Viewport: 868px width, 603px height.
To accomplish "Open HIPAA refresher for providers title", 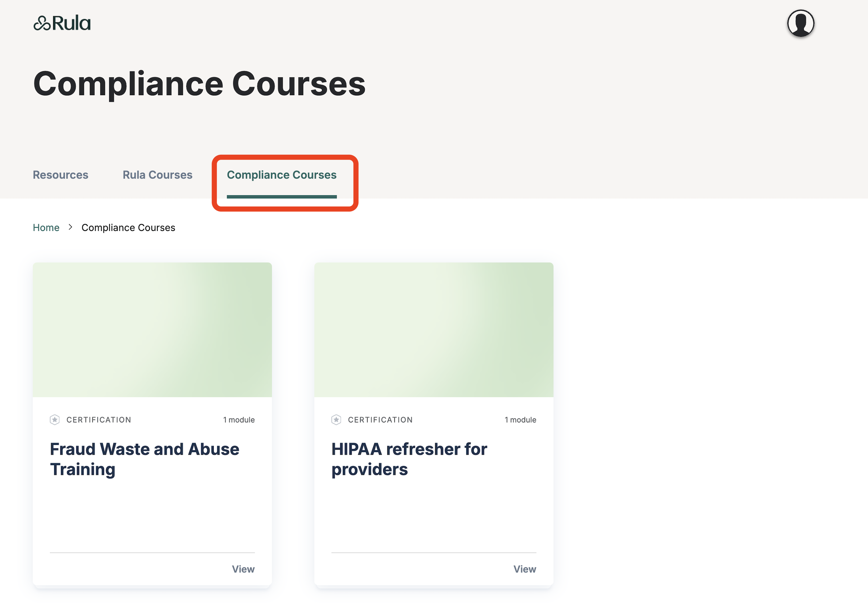I will click(409, 459).
